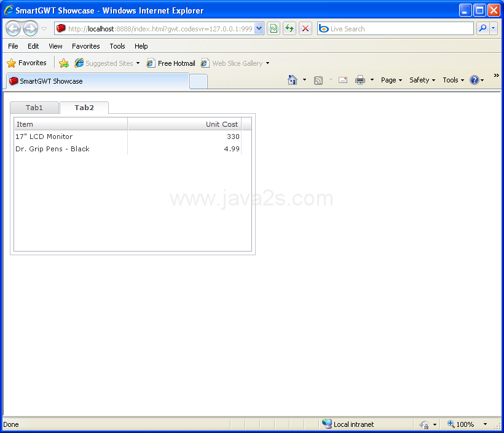Viewport: 504px width, 433px height.
Task: Expand Web Slice Gallery dropdown arrow
Action: coord(267,63)
